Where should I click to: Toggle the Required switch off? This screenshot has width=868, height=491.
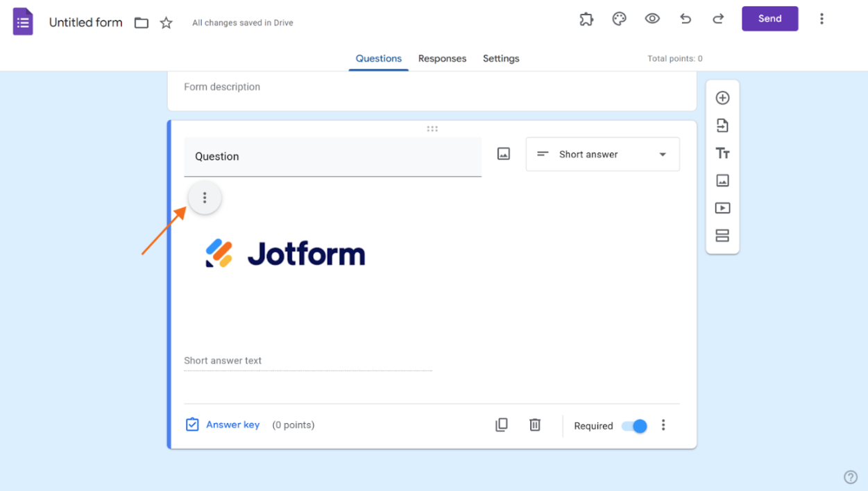click(x=634, y=426)
